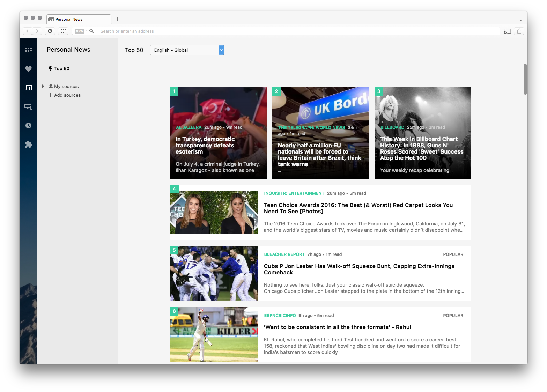
Task: Click the Personal News panel heading
Action: 68,50
